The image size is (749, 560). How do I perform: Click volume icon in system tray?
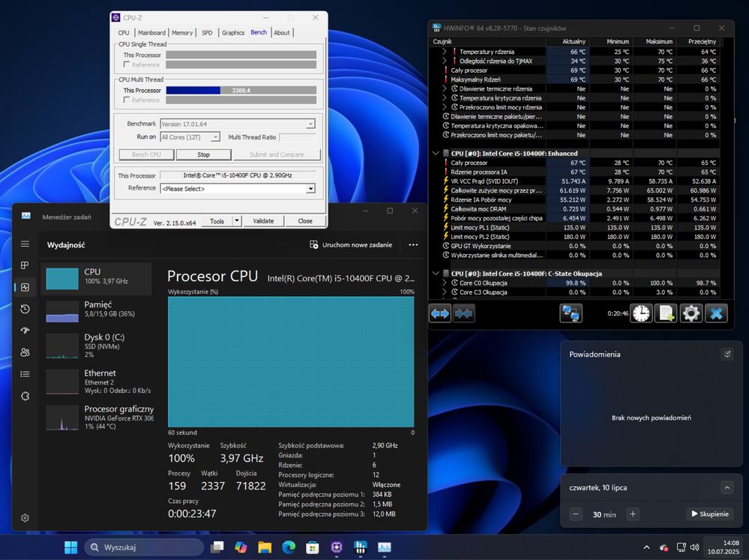694,547
